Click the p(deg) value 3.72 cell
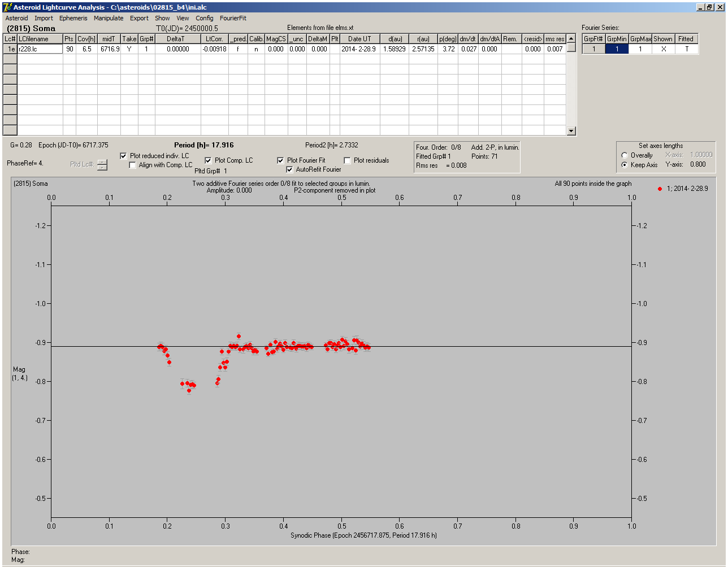This screenshot has height=567, width=728. pos(448,49)
